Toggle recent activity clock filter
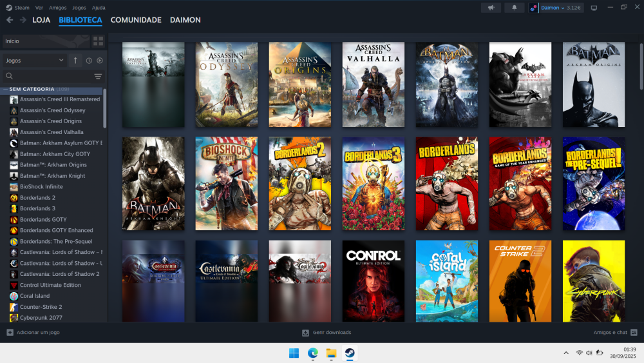This screenshot has width=644, height=363. tap(89, 61)
